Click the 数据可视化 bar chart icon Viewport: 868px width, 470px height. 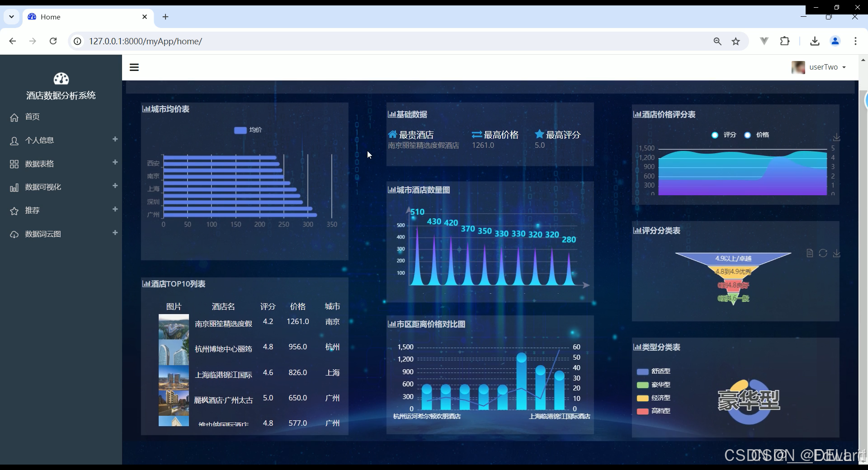click(14, 188)
